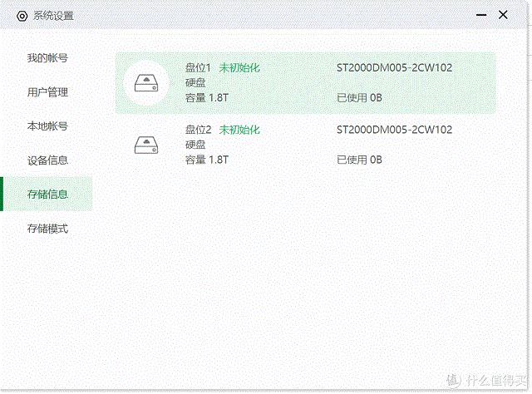Click 容量 1.8T under 盘位1
This screenshot has height=394, width=532.
(x=207, y=98)
